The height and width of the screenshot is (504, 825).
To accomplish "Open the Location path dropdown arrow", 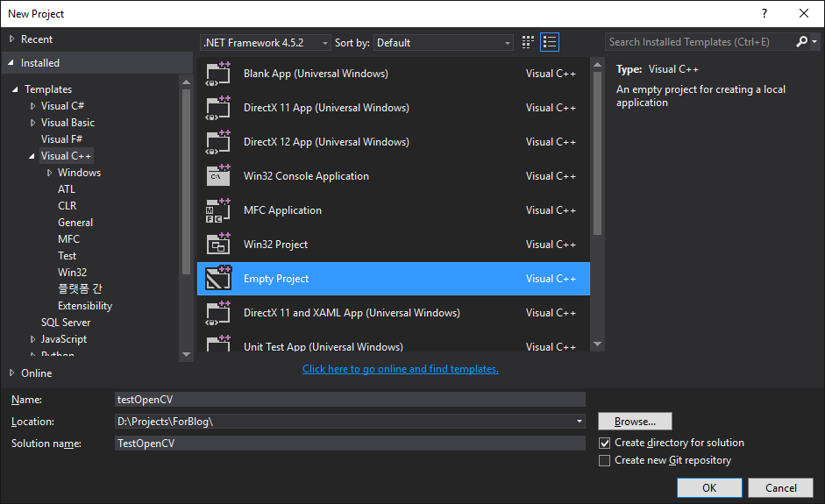I will (580, 422).
